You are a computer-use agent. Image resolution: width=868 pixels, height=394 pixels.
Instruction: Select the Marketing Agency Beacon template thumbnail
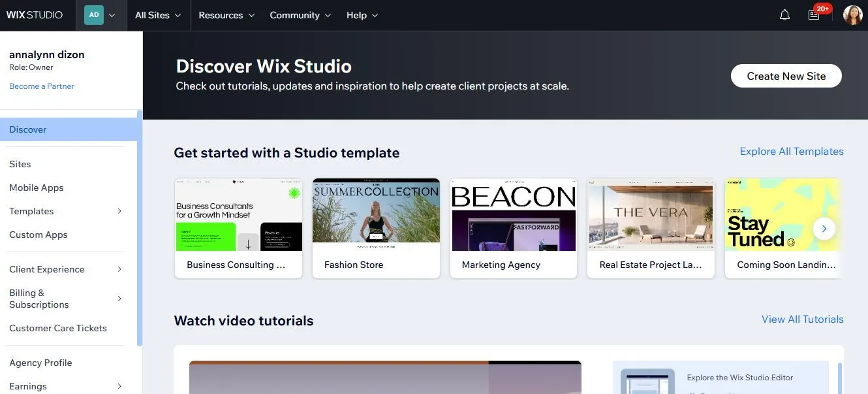[x=514, y=215]
